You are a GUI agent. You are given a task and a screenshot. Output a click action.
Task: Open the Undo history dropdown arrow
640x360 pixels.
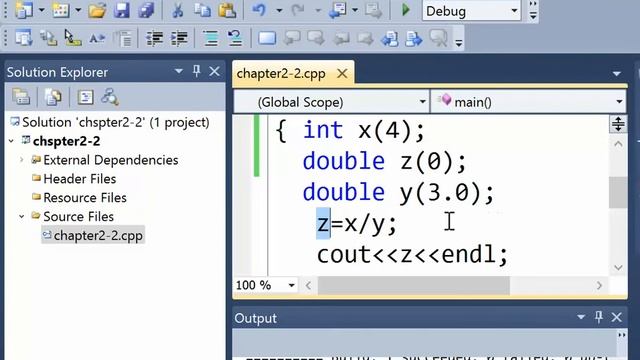(279, 10)
